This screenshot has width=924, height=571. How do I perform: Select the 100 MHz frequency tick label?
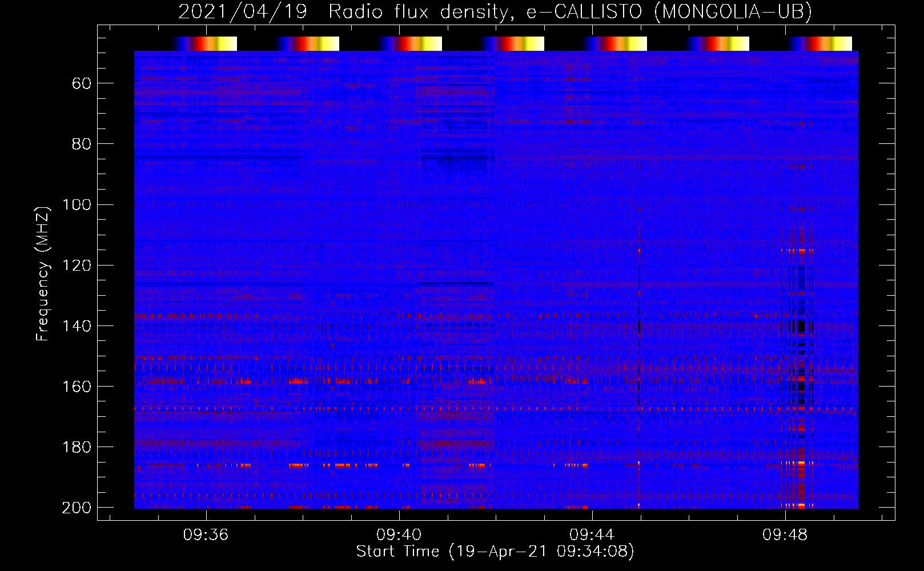click(x=77, y=205)
